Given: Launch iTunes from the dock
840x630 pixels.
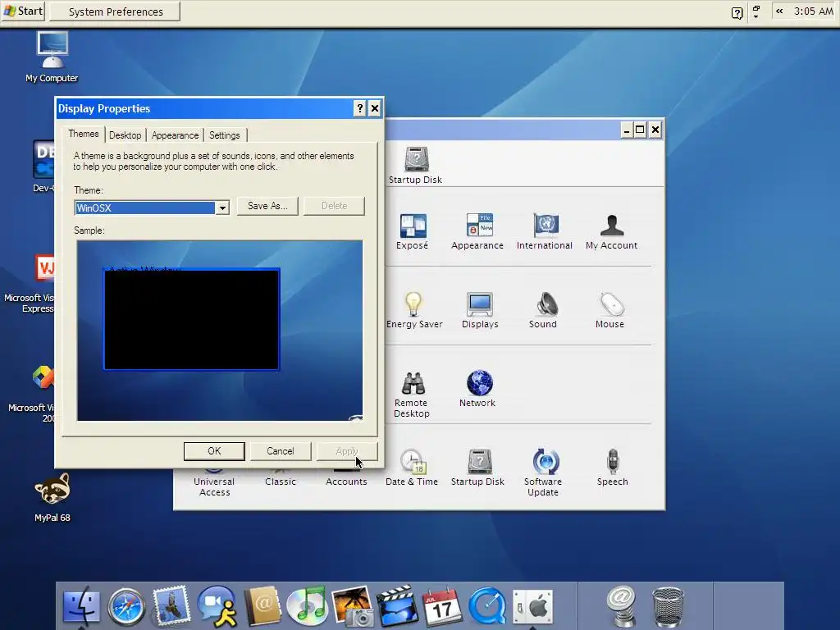Looking at the screenshot, I should point(307,606).
